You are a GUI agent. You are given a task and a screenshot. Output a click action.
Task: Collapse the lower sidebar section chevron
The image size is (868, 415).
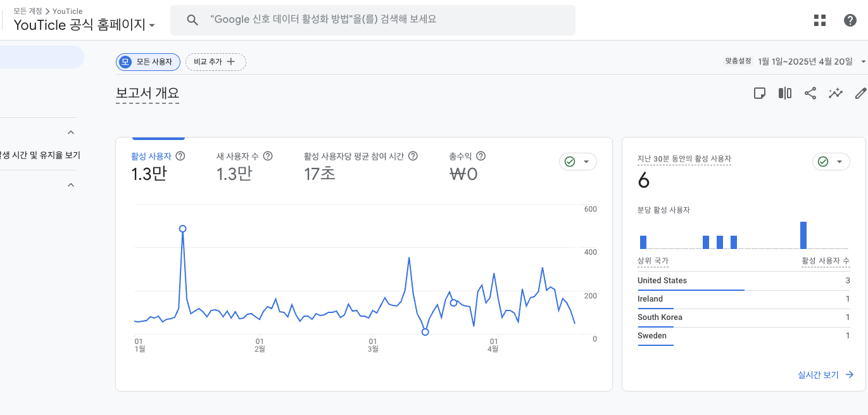click(71, 185)
